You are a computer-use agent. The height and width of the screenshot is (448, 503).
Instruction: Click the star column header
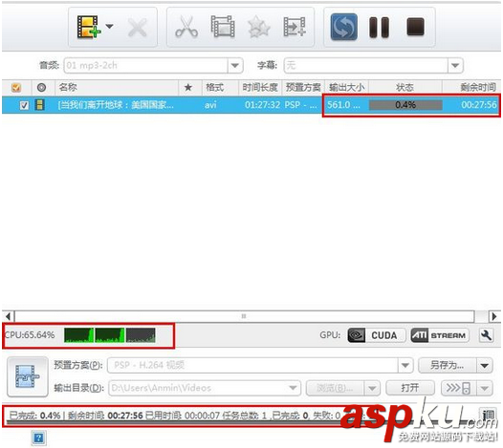[x=188, y=87]
